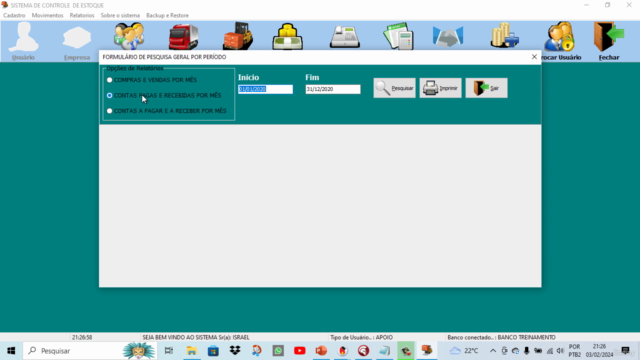This screenshot has height=360, width=640.
Task: Click the Fechar door icon
Action: pyautogui.click(x=609, y=41)
